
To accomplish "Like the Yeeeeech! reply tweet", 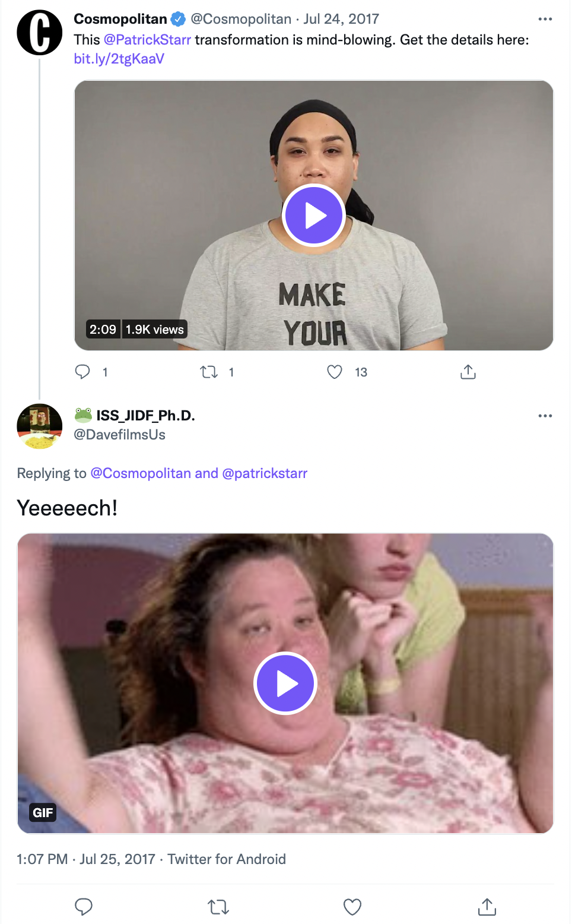I will pos(352,907).
